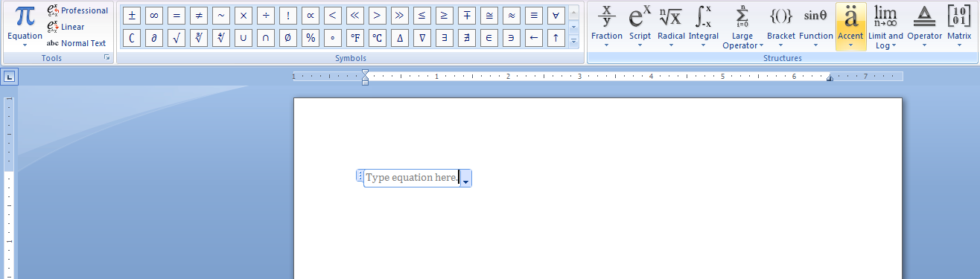This screenshot has width=980, height=279.
Task: Insert the increment delta symbol
Action: (400, 38)
